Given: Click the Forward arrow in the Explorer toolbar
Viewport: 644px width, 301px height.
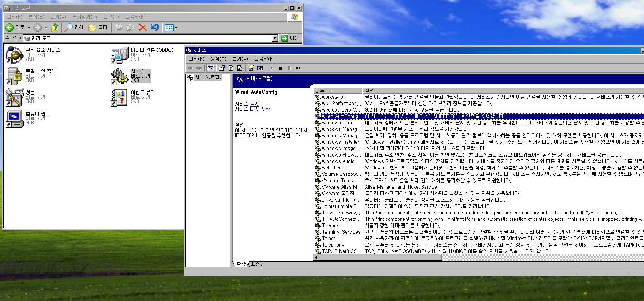Looking at the screenshot, I should click(37, 28).
